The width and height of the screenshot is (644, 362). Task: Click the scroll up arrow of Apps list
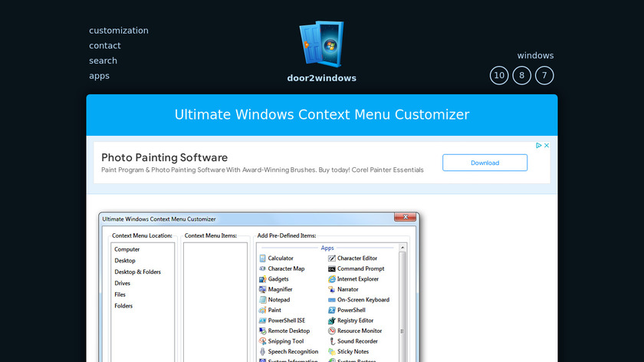(403, 248)
